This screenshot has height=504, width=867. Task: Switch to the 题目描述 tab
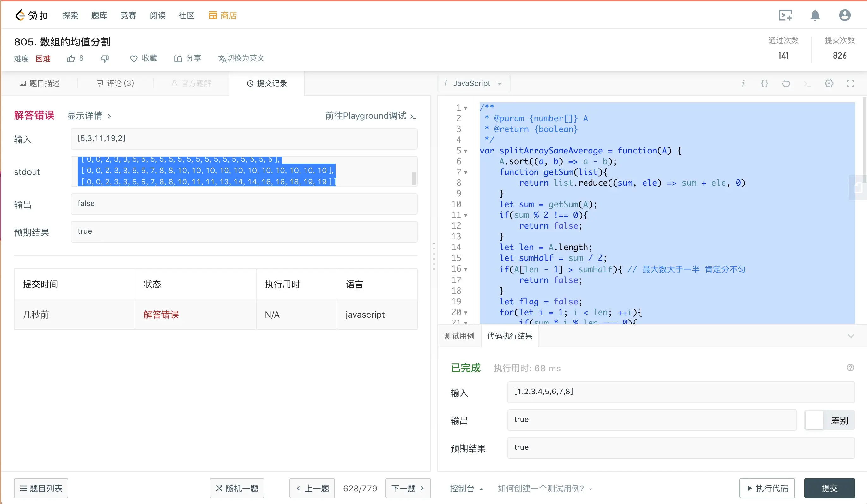pyautogui.click(x=39, y=83)
